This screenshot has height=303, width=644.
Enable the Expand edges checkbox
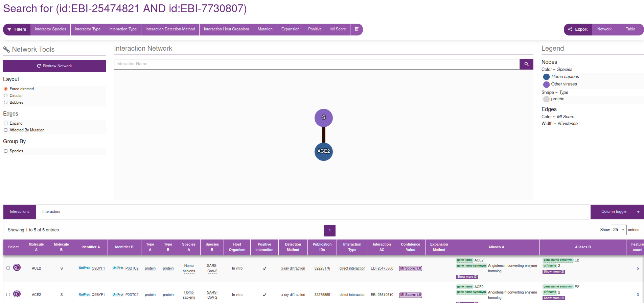point(6,123)
